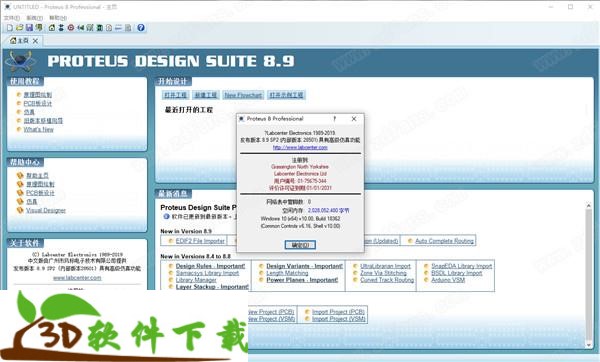
Task: Open the SnapEDA Library Import link
Action: pos(461,266)
